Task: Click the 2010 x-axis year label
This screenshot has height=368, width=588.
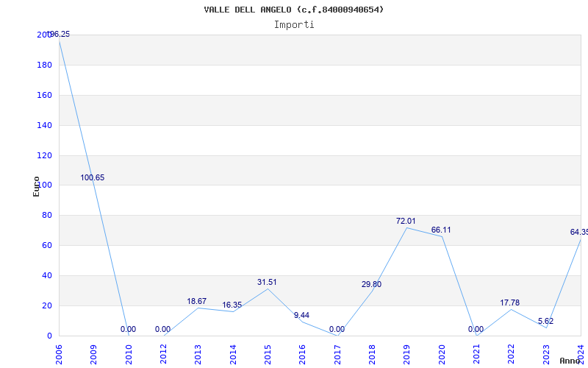Action: (x=128, y=355)
